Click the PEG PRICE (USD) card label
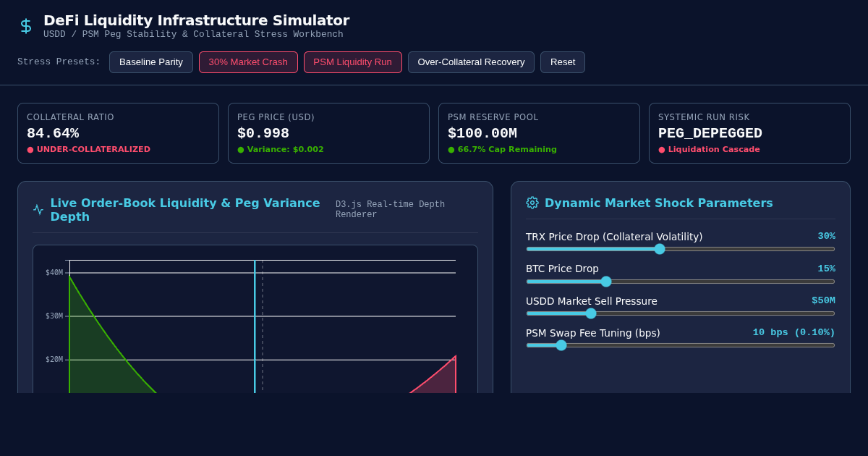868x456 pixels. [x=276, y=117]
